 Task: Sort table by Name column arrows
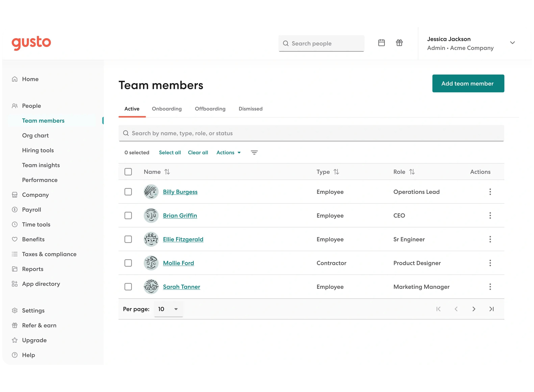point(167,172)
